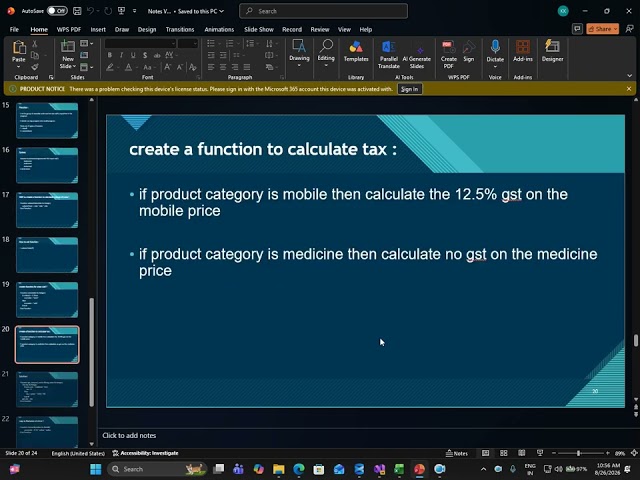Toggle the AutoSave switch
The width and height of the screenshot is (640, 480).
point(57,11)
